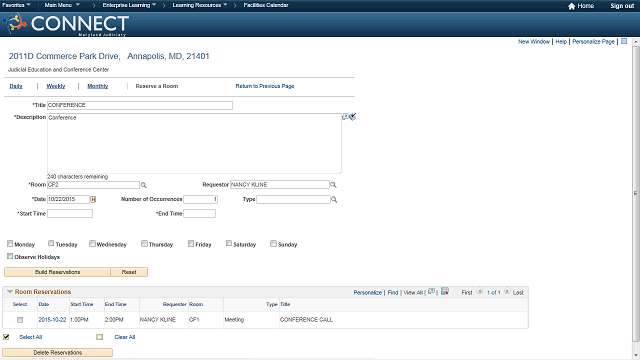Click the Home icon in header

point(571,6)
